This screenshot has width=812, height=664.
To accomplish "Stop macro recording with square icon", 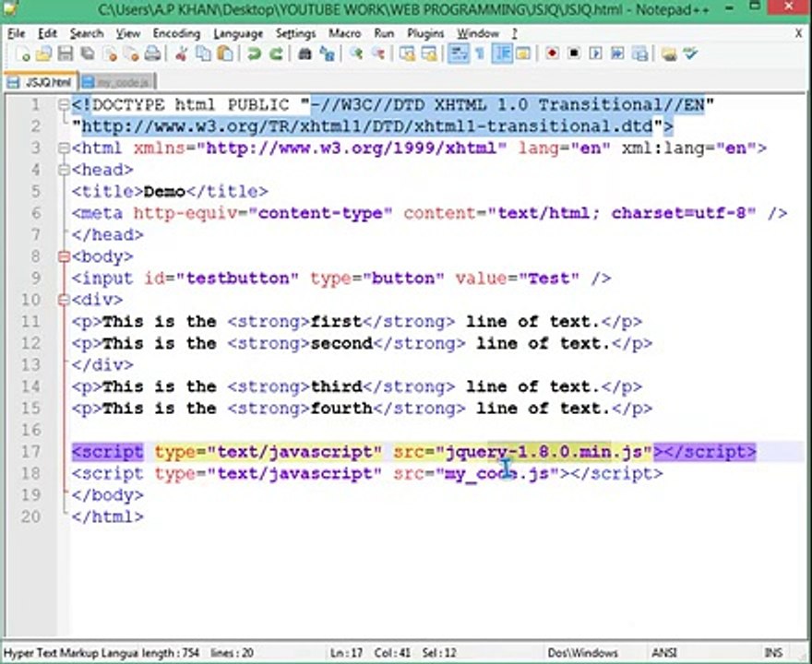I will point(574,53).
